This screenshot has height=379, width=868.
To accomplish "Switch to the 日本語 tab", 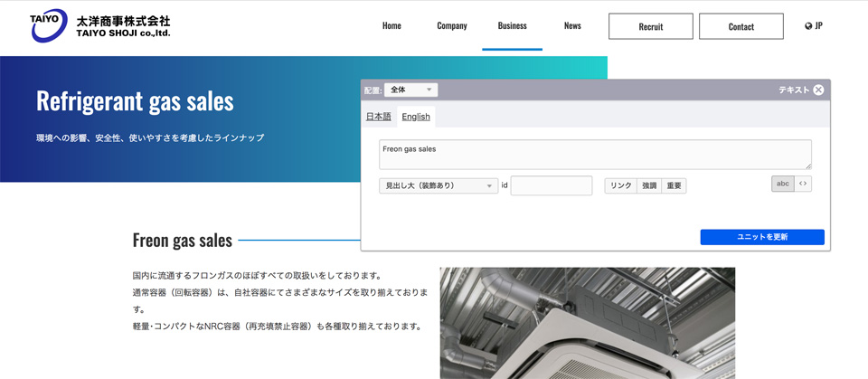I will pyautogui.click(x=378, y=117).
